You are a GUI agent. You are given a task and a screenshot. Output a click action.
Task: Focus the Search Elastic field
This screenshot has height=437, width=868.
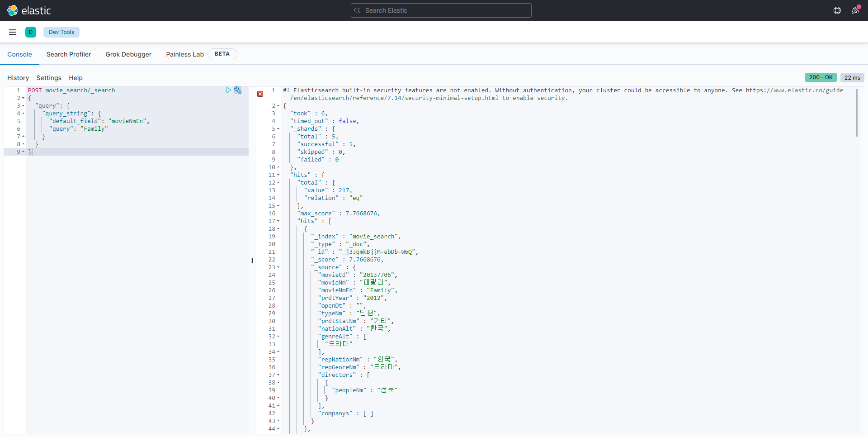click(441, 10)
